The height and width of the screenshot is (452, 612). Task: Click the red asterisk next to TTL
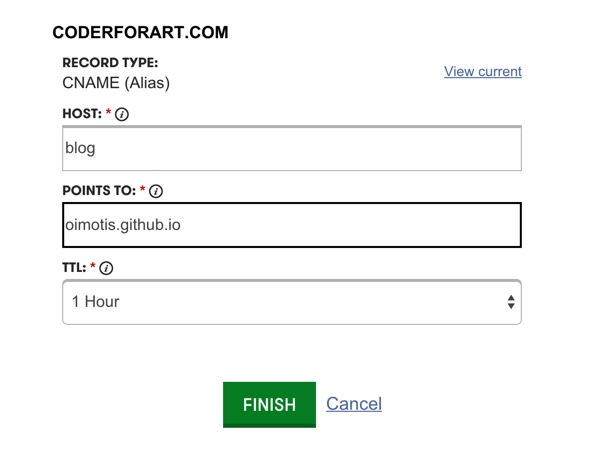pyautogui.click(x=94, y=267)
